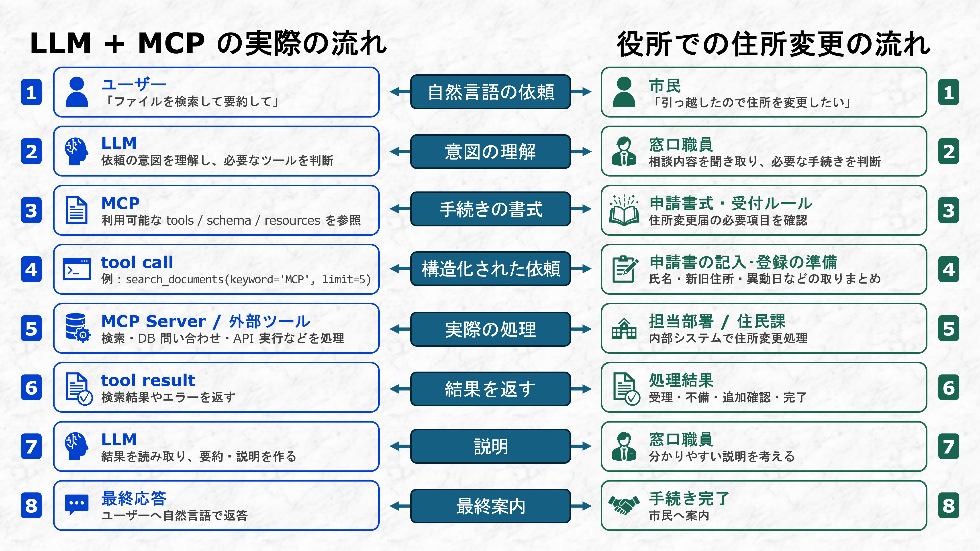Click the text 氏名・新旧住所・異動日などの取りまとめ
The image size is (980, 551).
[x=765, y=279]
